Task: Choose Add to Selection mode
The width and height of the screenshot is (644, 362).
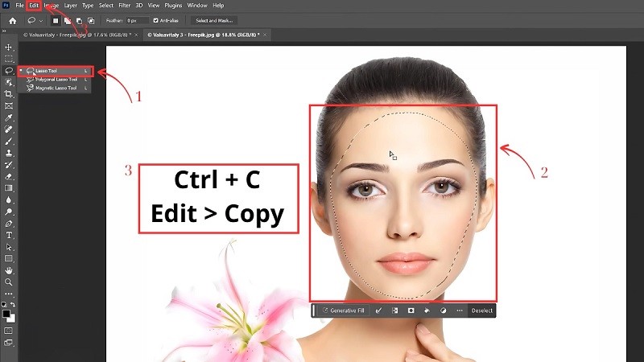Action: (68, 21)
